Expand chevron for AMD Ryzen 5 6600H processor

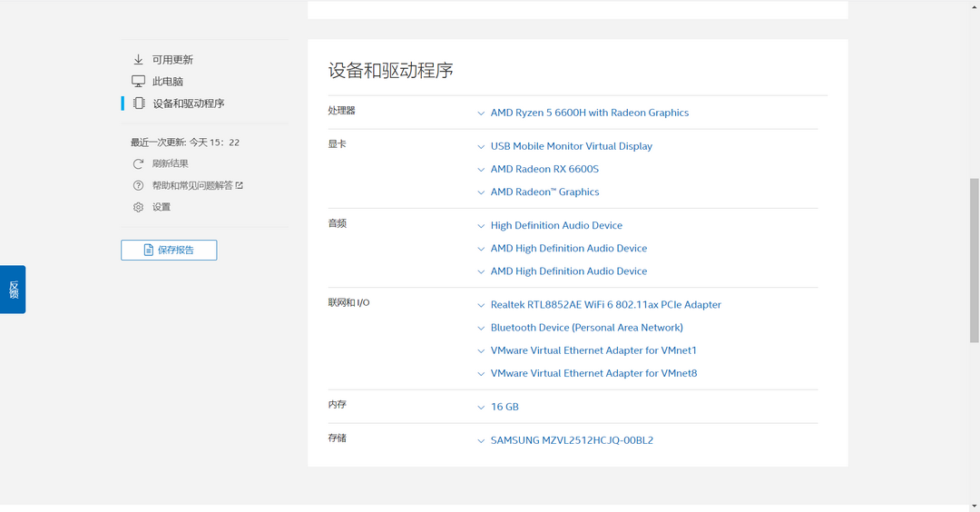pyautogui.click(x=481, y=113)
